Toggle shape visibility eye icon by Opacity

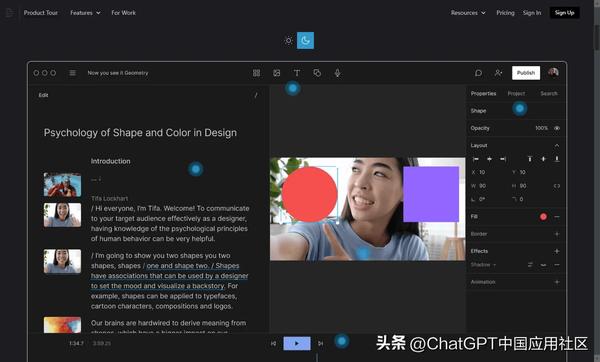557,128
